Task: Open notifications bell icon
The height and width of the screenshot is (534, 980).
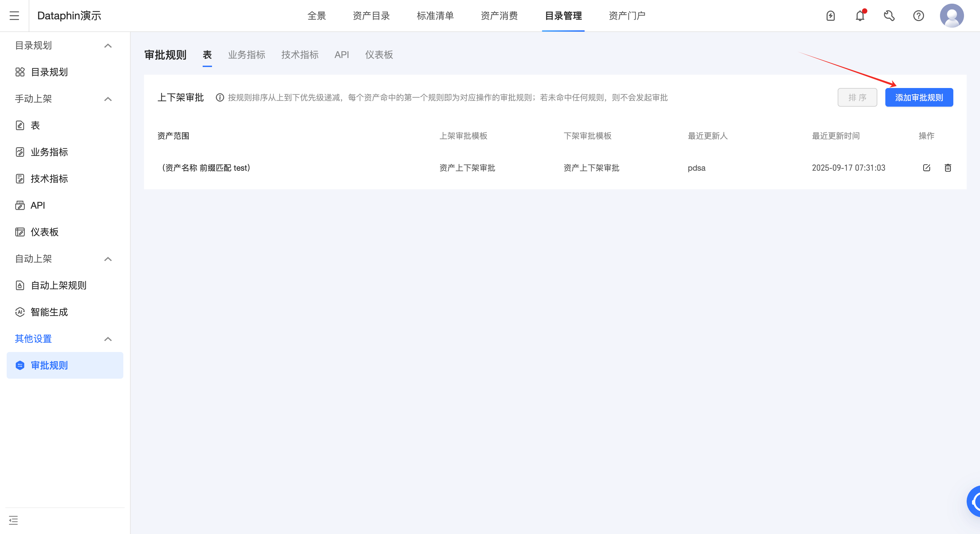Action: [x=860, y=16]
